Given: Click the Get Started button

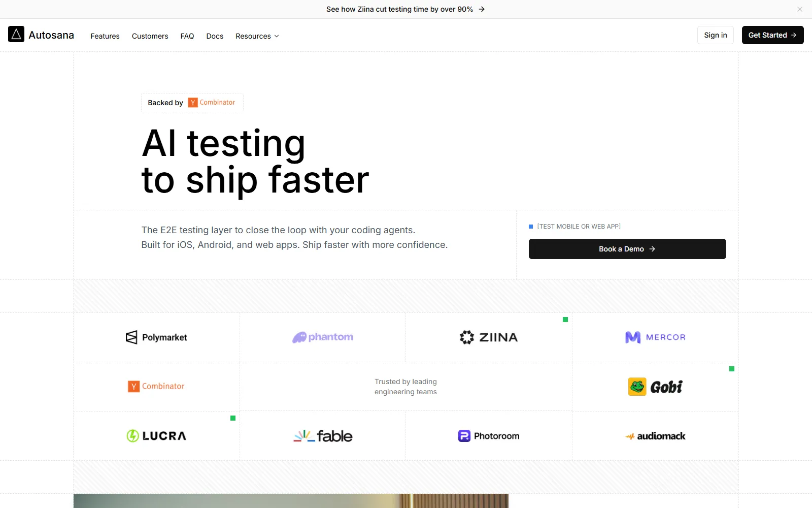Looking at the screenshot, I should [772, 35].
